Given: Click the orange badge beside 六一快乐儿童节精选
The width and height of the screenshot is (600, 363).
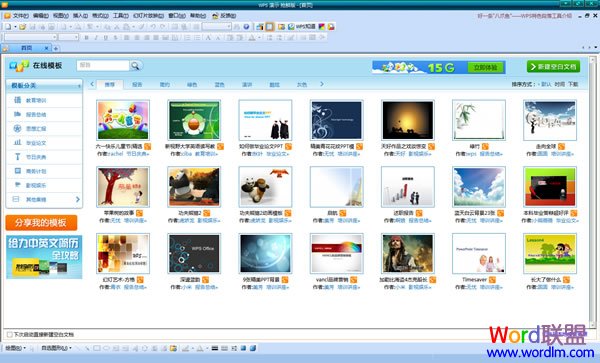Looking at the screenshot, I should tap(147, 147).
